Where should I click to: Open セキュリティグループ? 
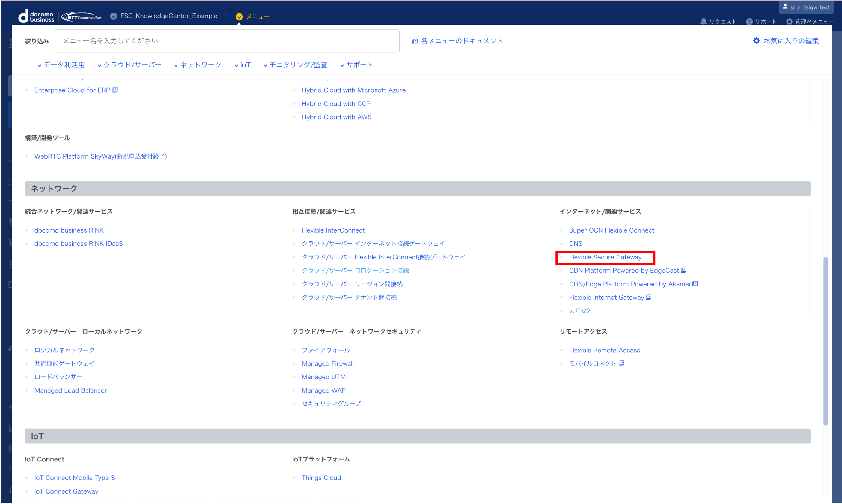[331, 404]
